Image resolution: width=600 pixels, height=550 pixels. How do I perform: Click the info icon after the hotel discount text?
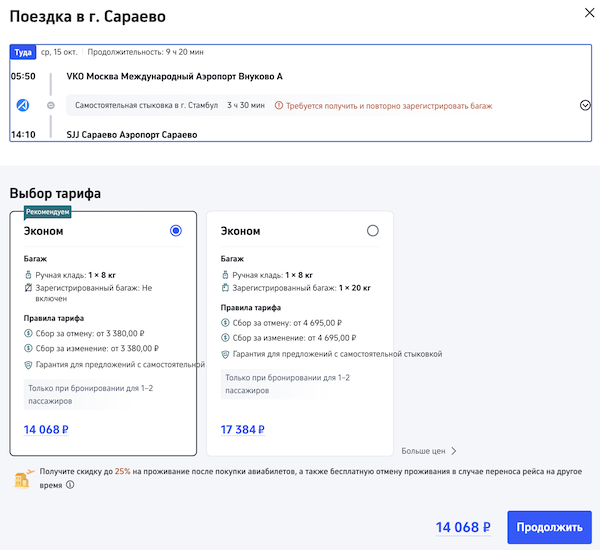pyautogui.click(x=70, y=486)
